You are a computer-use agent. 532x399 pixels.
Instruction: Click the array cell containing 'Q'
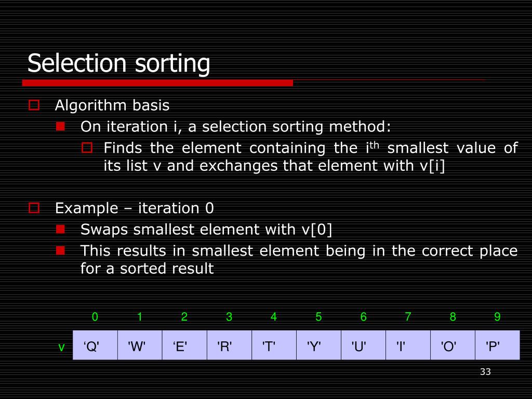pyautogui.click(x=96, y=345)
